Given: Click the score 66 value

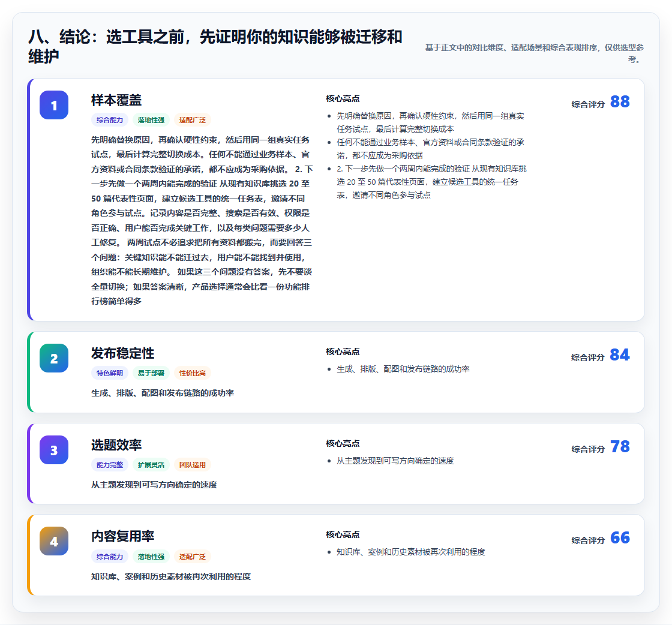Looking at the screenshot, I should click(620, 537).
